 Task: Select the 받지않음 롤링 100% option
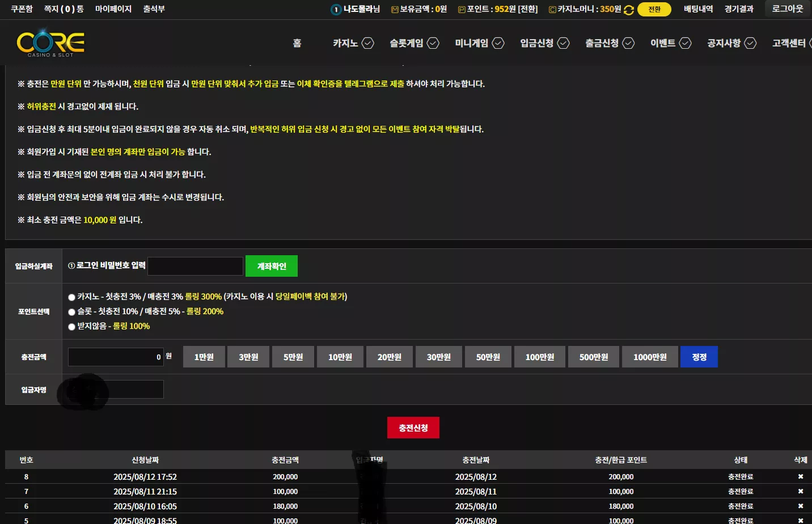(x=71, y=327)
